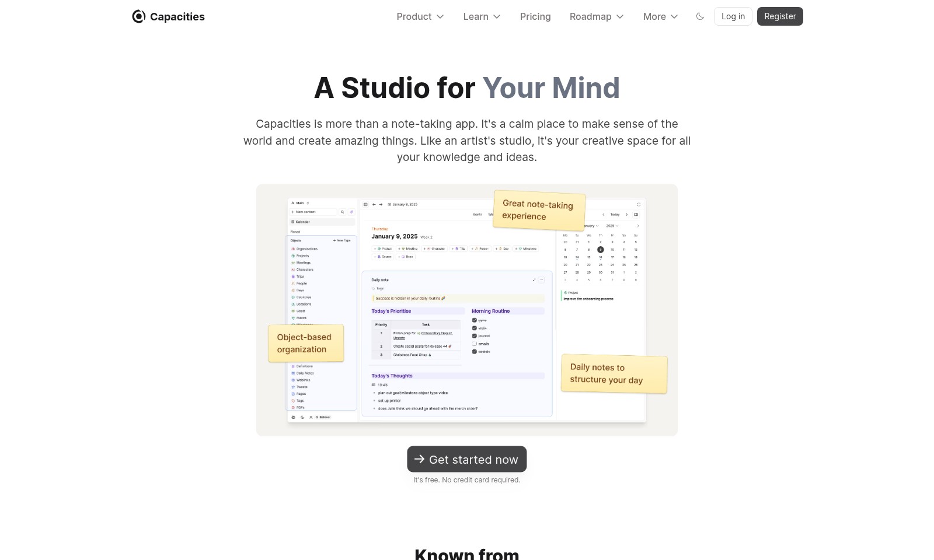The image size is (934, 560).
Task: Click the 'A Studio for Your Mind' headline
Action: tap(467, 88)
